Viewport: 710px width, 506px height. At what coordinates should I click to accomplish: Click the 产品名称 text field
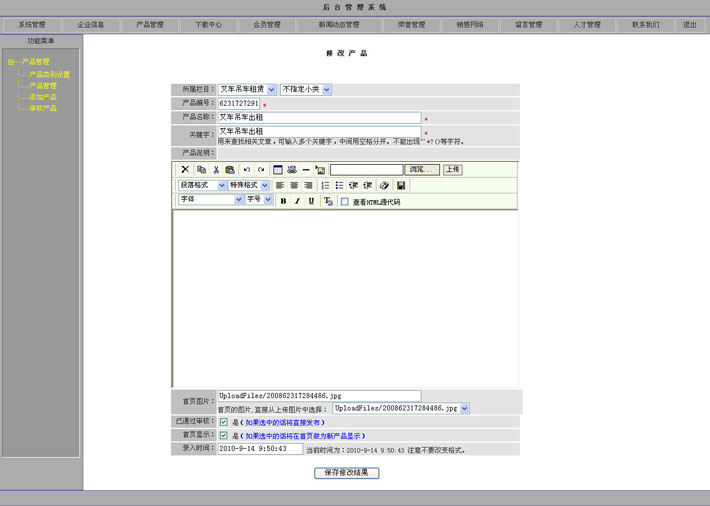pos(319,117)
